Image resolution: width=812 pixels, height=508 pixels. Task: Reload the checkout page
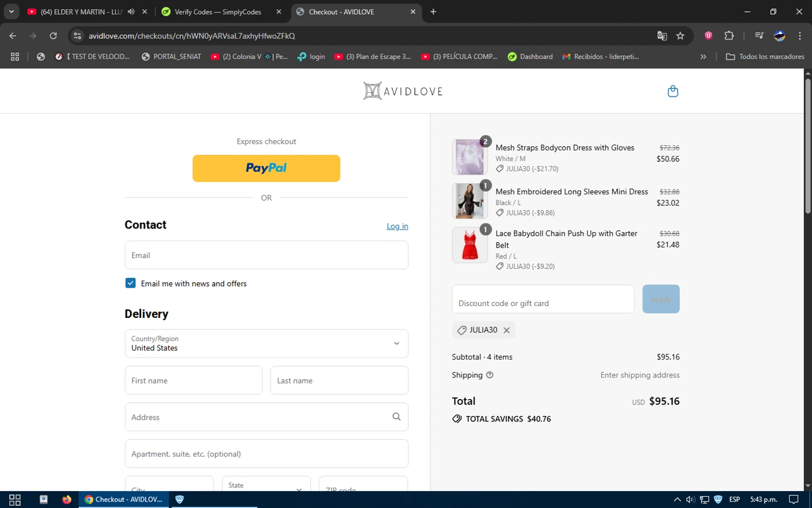tap(53, 36)
